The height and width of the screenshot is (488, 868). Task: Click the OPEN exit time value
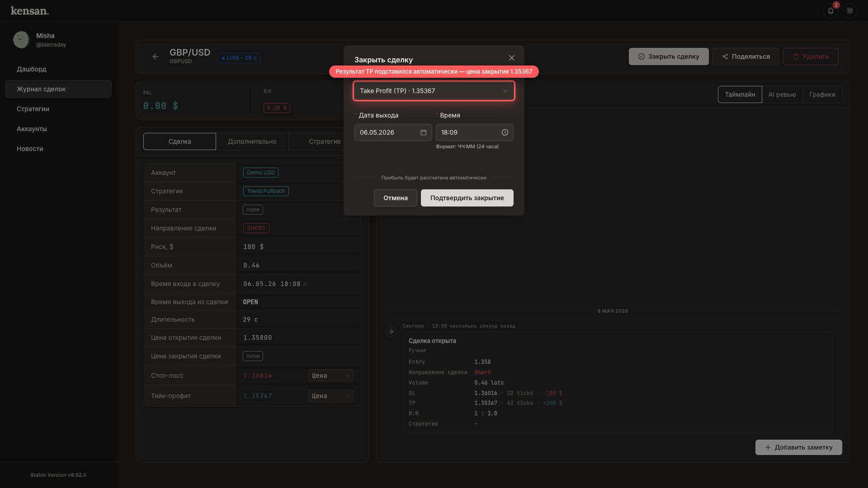tap(250, 302)
